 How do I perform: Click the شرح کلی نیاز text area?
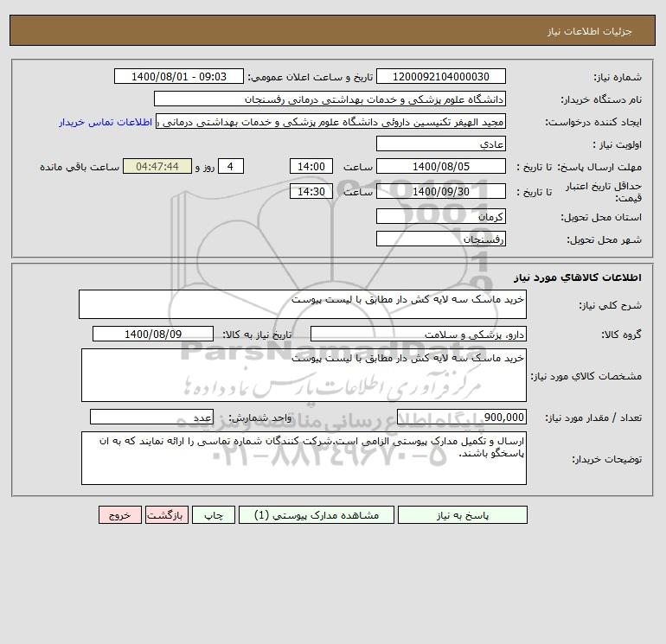pos(303,304)
